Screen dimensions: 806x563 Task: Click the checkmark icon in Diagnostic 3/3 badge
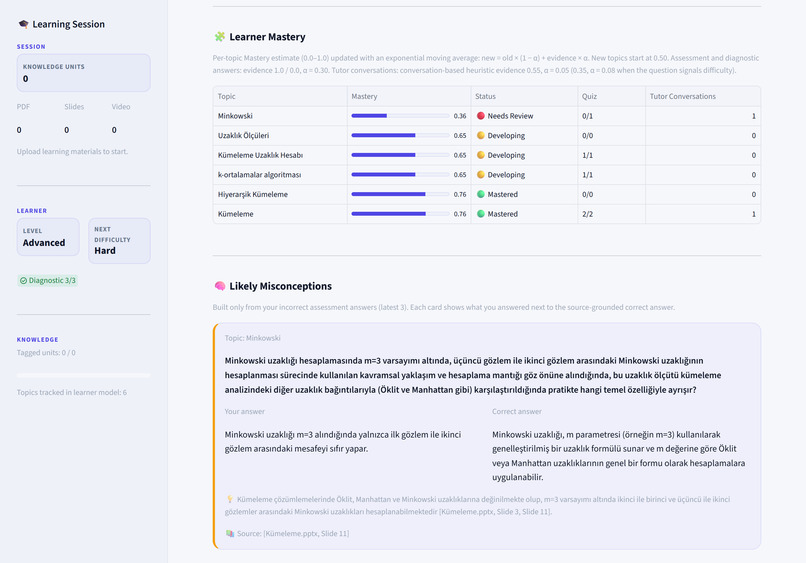tap(23, 281)
